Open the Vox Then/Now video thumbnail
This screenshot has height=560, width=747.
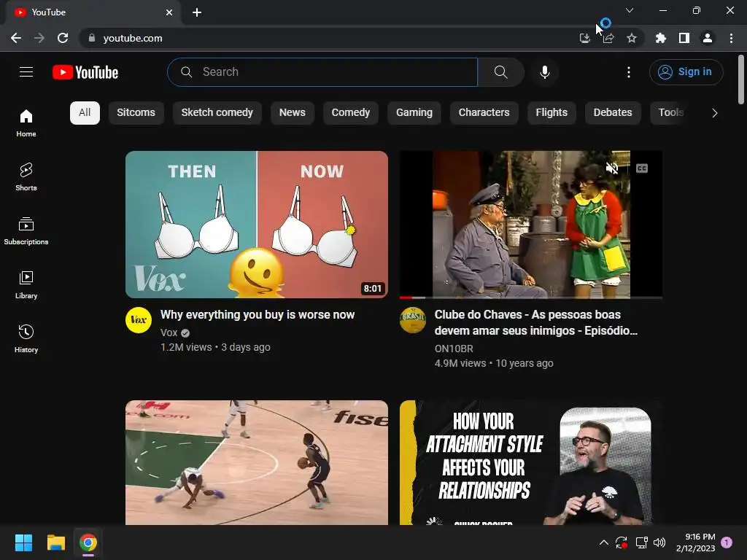(257, 225)
